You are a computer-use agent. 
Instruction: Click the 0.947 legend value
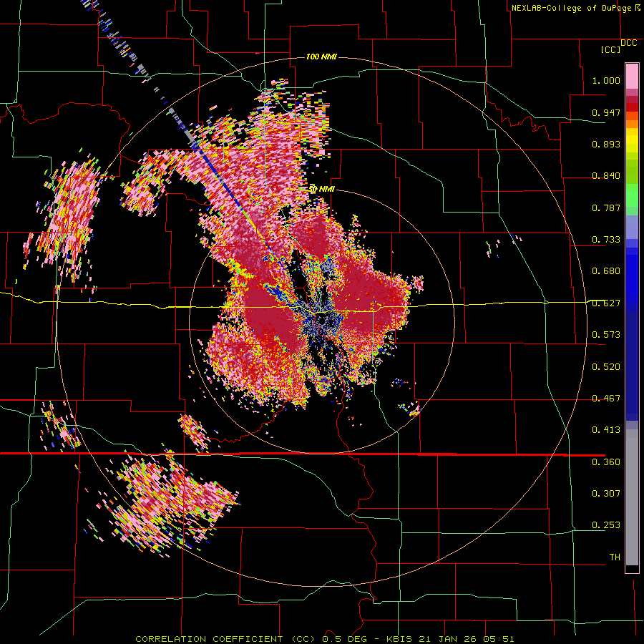[x=606, y=112]
